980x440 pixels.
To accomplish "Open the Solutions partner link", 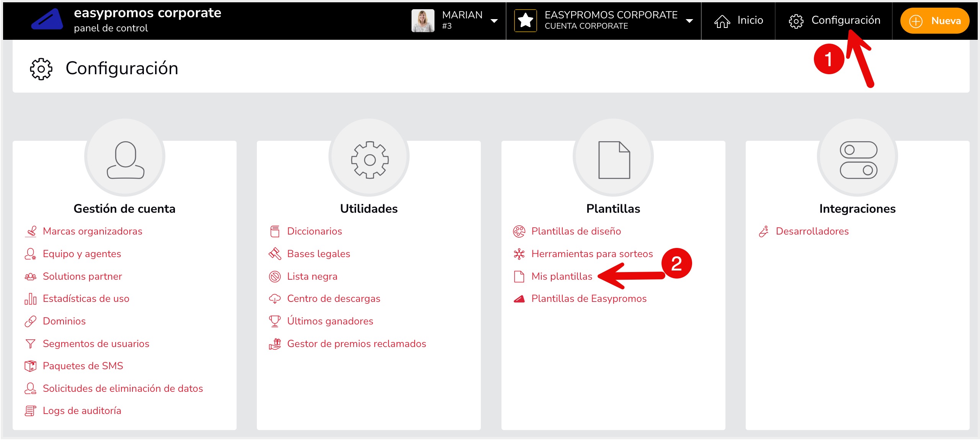I will click(82, 277).
